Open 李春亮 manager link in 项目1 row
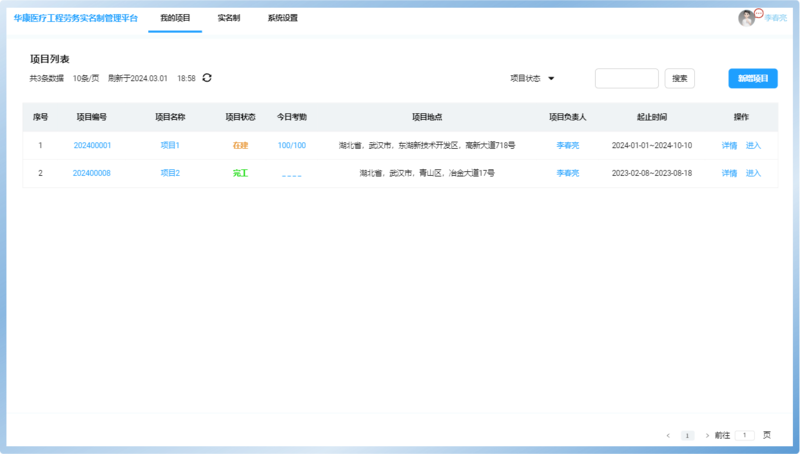 [x=568, y=145]
